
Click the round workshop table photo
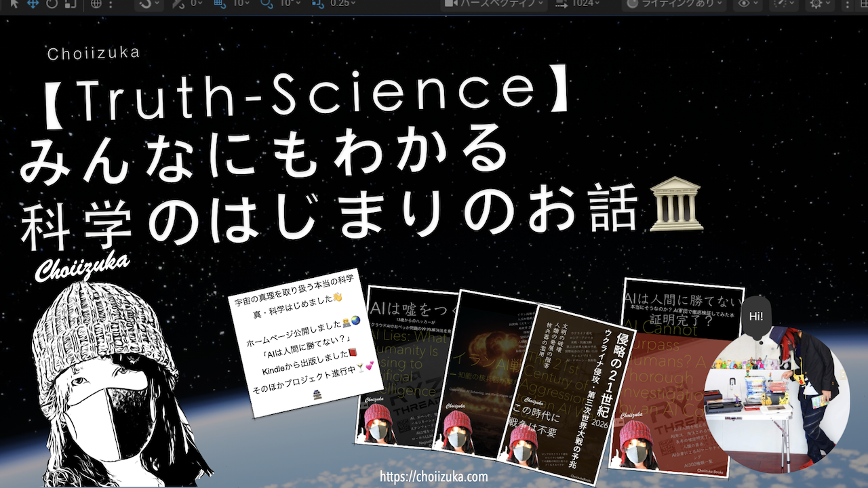coord(777,399)
